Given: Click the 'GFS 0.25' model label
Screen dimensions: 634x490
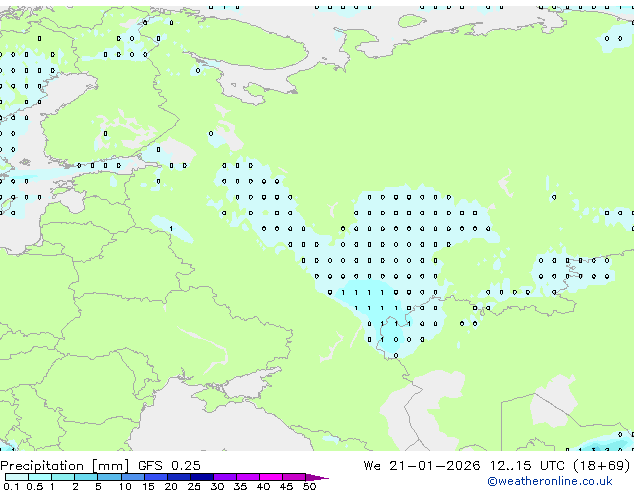Looking at the screenshot, I should coord(169,466).
